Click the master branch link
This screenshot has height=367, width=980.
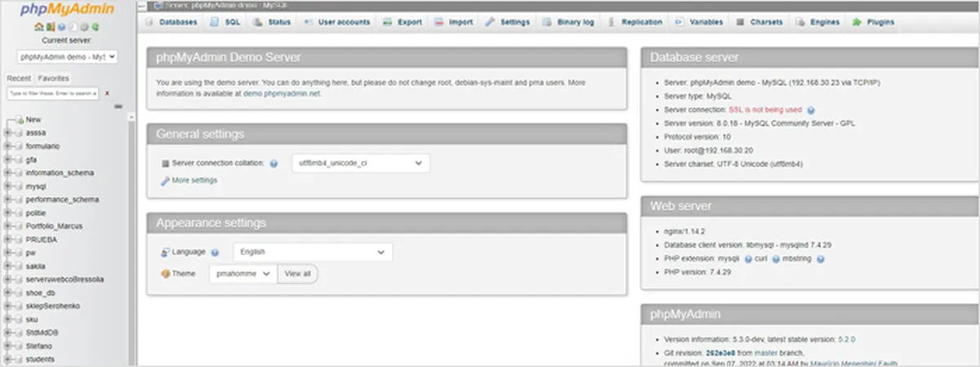(766, 351)
